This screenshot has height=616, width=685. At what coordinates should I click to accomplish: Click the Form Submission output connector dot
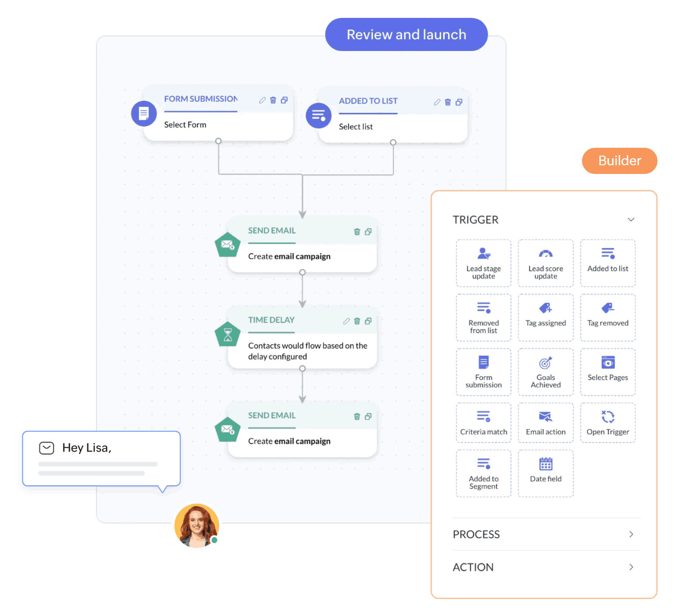219,141
